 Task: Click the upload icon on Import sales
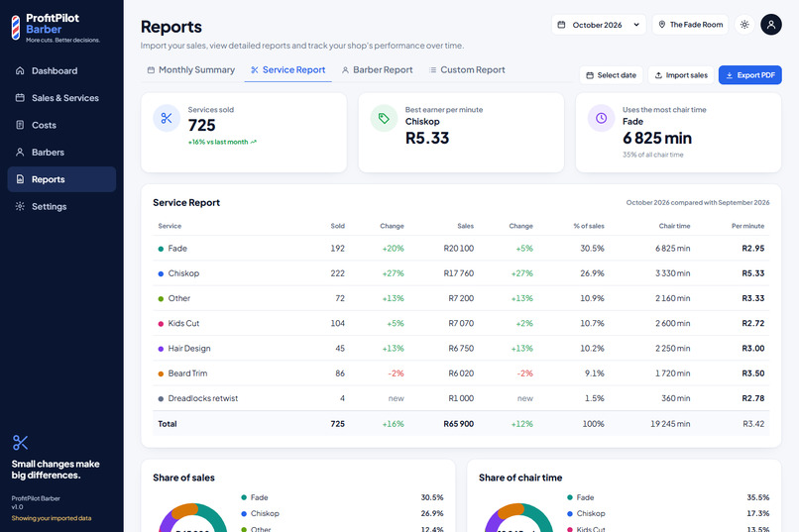(658, 75)
